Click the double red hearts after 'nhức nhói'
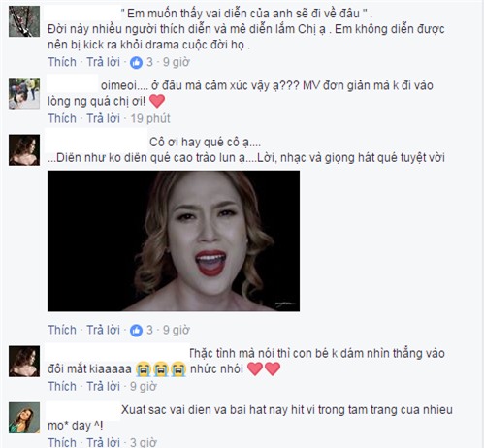 [264, 368]
